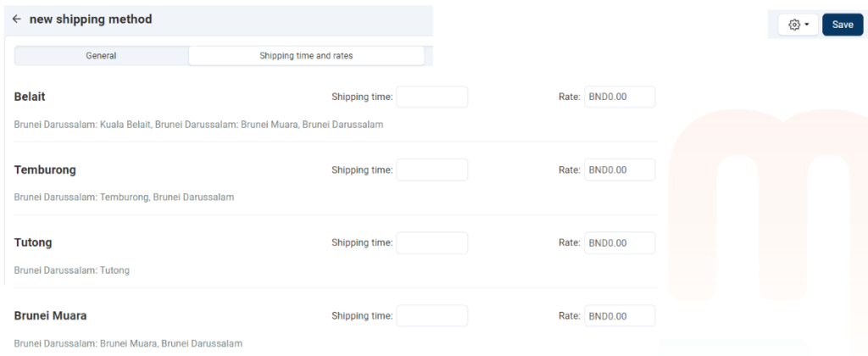
Task: Click the Temburong, Brunei Darussalam locations description
Action: click(x=124, y=197)
